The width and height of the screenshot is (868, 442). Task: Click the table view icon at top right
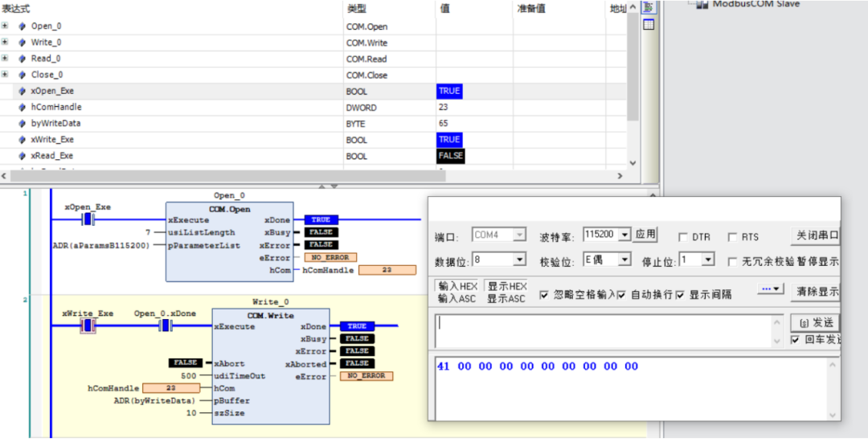(649, 25)
